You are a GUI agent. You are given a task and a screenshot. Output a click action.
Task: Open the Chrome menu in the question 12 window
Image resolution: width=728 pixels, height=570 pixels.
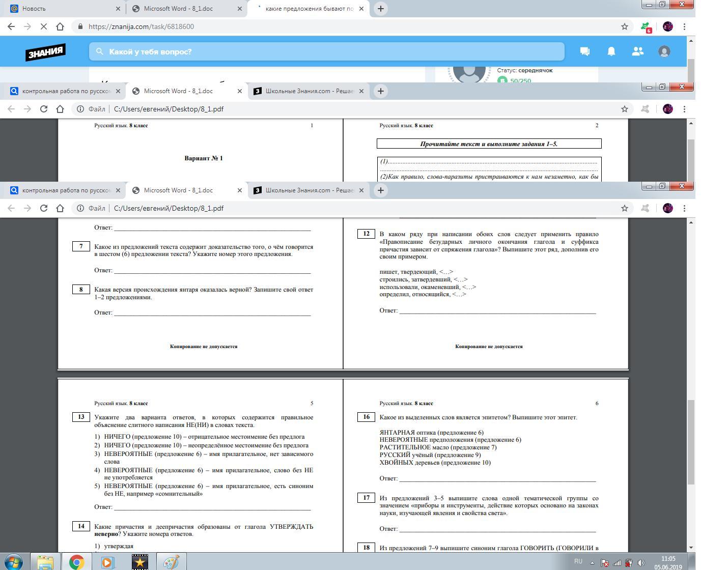click(684, 208)
